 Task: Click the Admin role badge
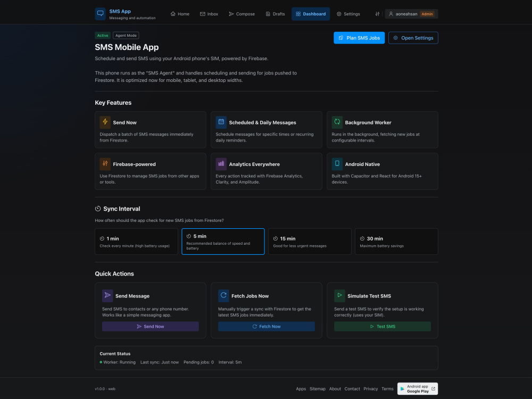[x=427, y=14]
